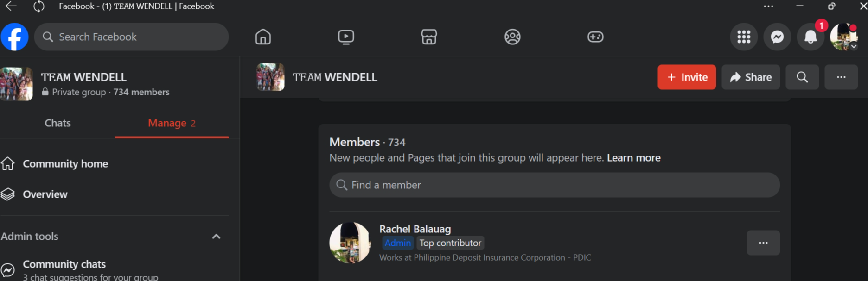Click the red Invite button
868x281 pixels.
click(x=687, y=77)
